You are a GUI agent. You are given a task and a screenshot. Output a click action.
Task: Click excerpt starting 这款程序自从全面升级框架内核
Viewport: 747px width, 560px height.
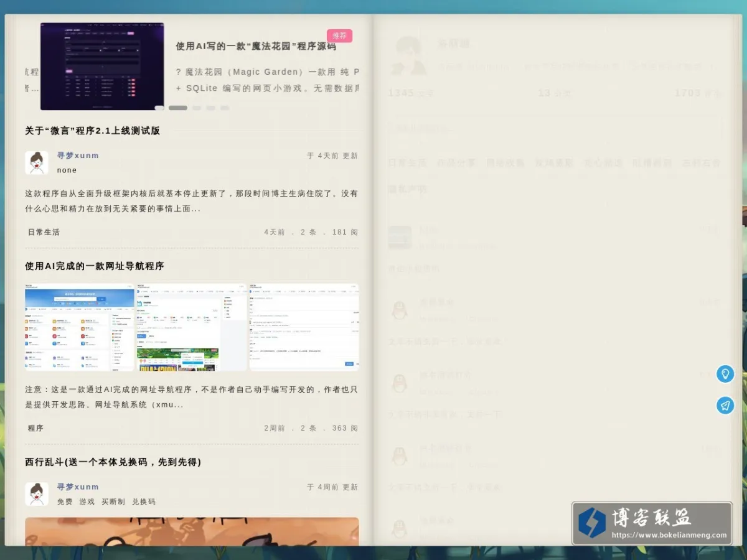click(192, 201)
